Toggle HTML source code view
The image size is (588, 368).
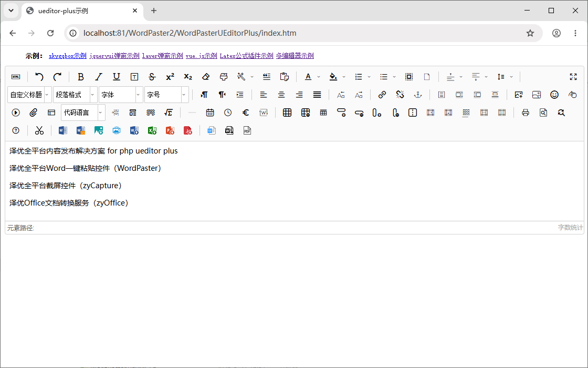16,77
